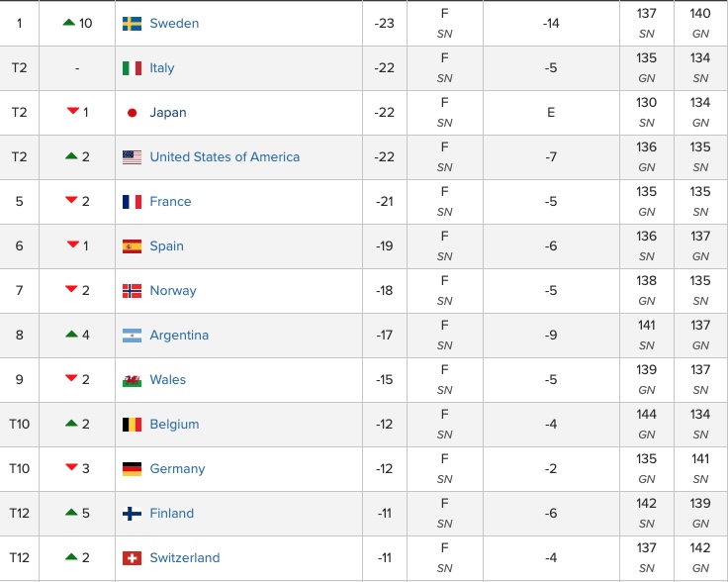728x582 pixels.
Task: Open the Belgium team link
Action: pos(174,425)
